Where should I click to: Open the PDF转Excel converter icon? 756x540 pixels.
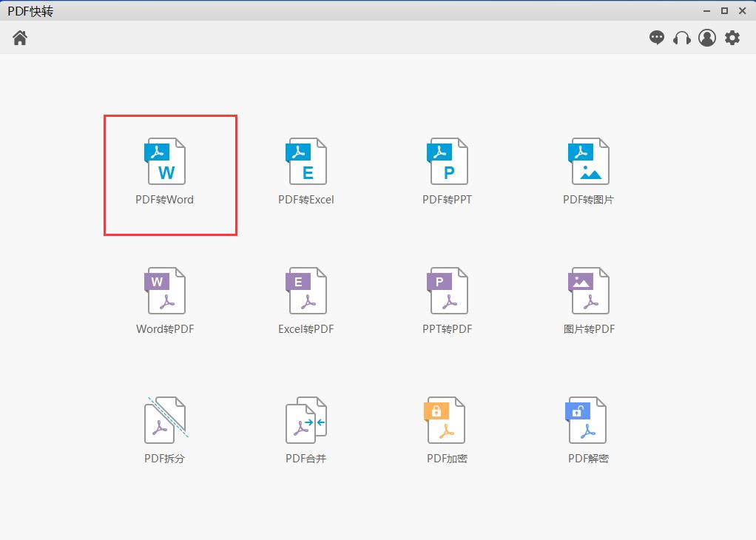[306, 161]
